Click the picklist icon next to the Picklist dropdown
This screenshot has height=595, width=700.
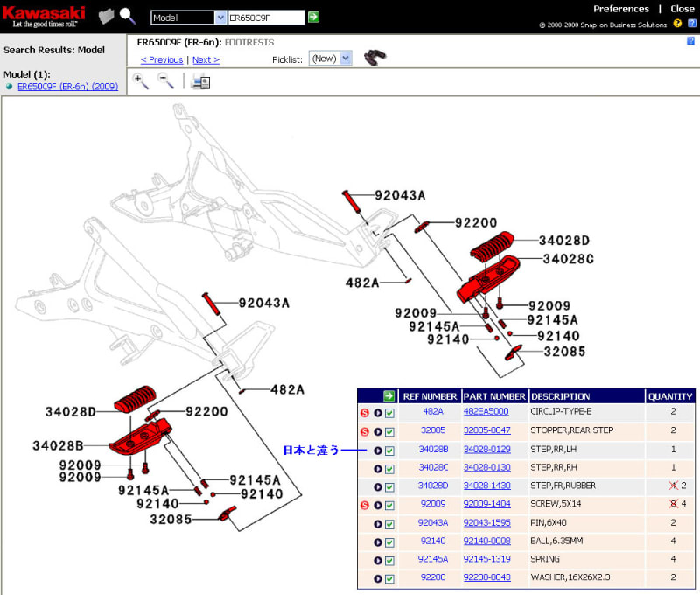coord(374,58)
